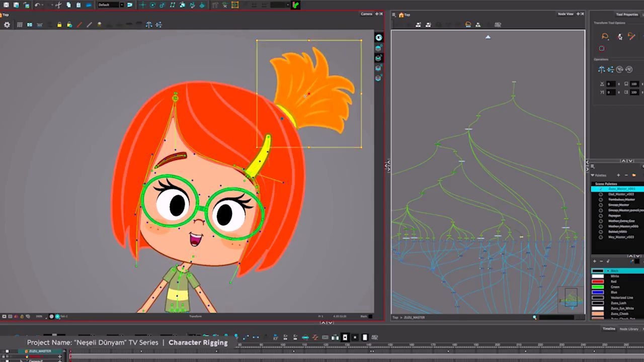Click the Paste clipboard icon
644x362 pixels.
(x=78, y=5)
